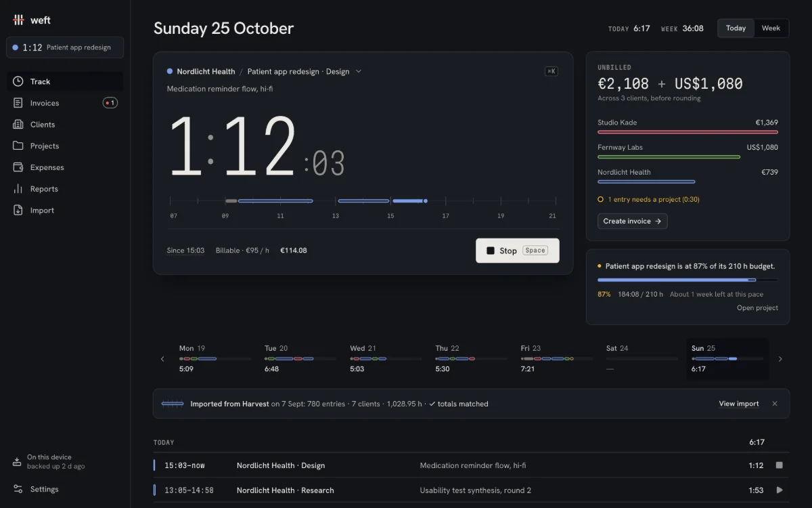Image resolution: width=812 pixels, height=508 pixels.
Task: Click the Projects folder icon
Action: pos(18,146)
